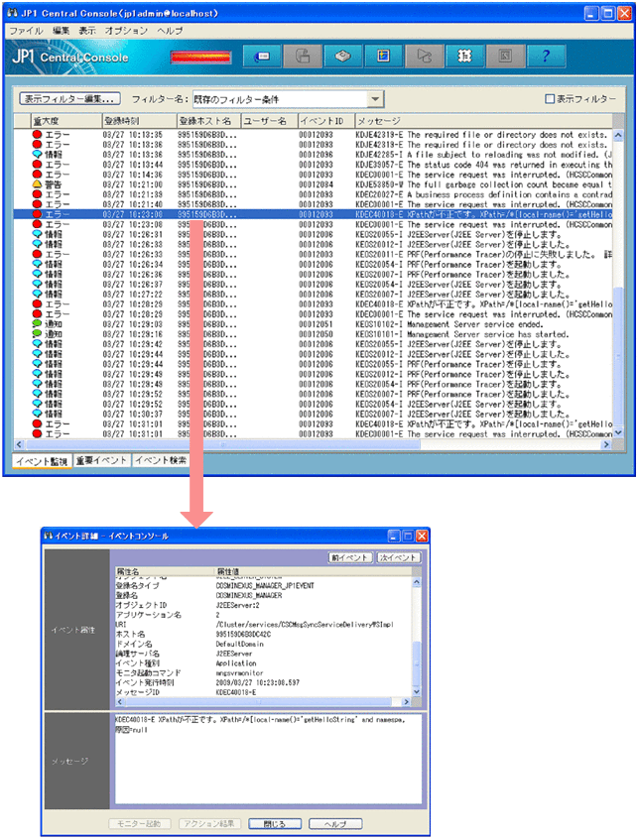This screenshot has height=840, width=639.
Task: Click info icon of 10:27:22 event row
Action: tap(37, 295)
